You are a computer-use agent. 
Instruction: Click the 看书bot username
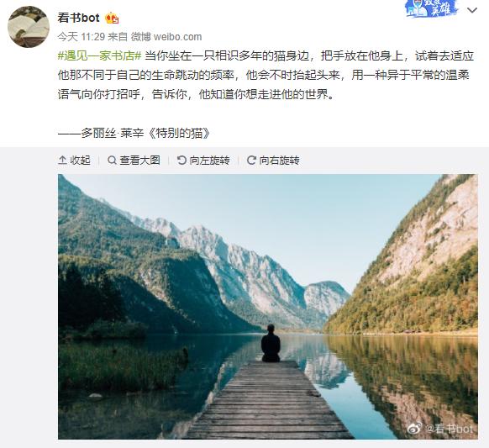click(79, 18)
